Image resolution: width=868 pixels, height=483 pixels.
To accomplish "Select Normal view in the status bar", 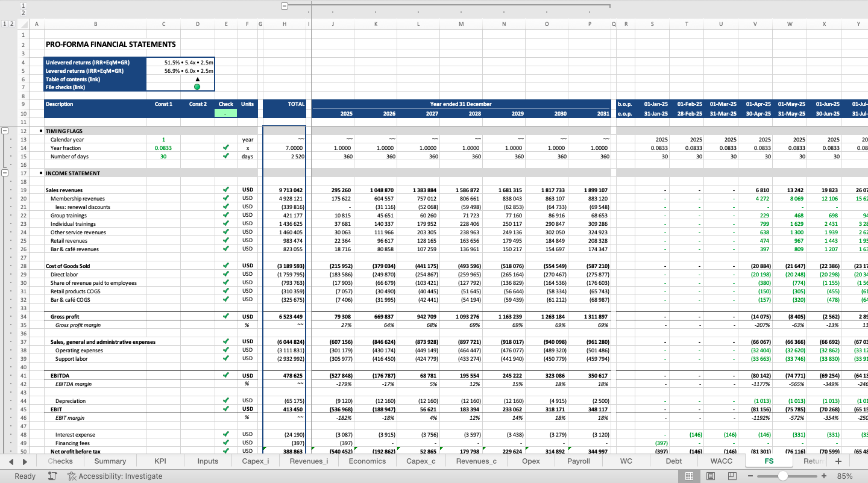I will point(689,476).
